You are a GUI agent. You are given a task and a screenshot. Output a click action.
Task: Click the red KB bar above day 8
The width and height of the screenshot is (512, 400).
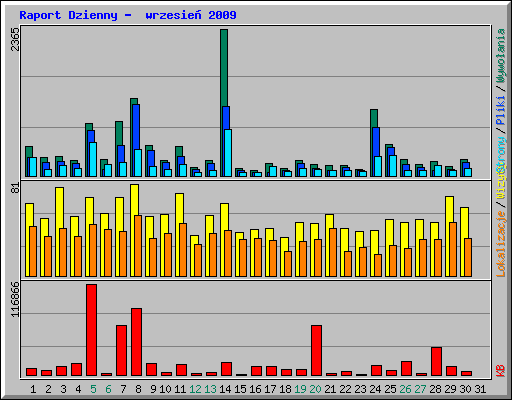coord(136,342)
